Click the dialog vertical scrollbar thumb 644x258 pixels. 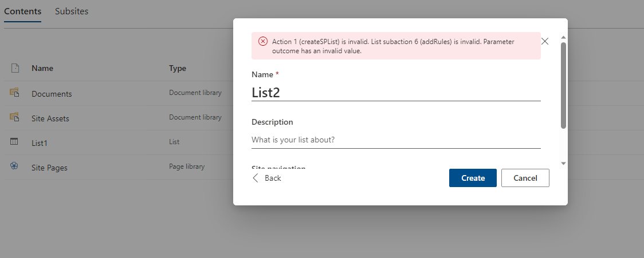[564, 85]
